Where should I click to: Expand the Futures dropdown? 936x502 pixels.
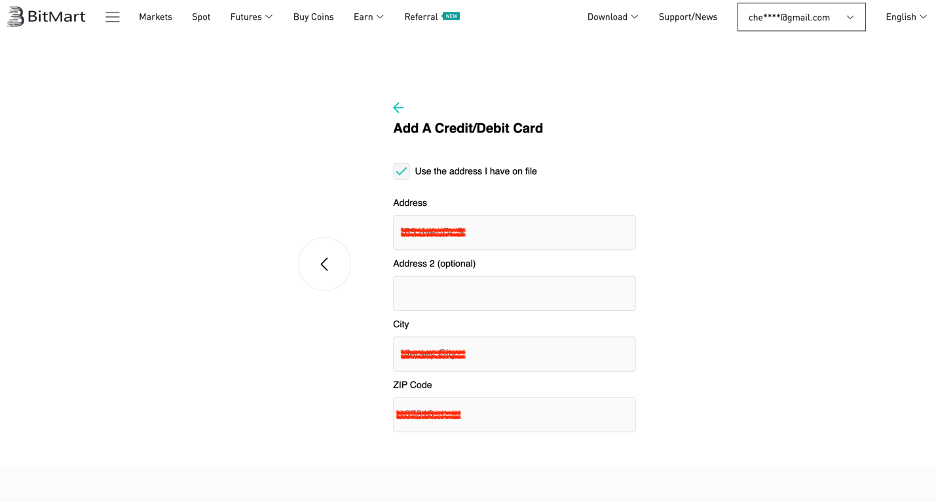(251, 17)
